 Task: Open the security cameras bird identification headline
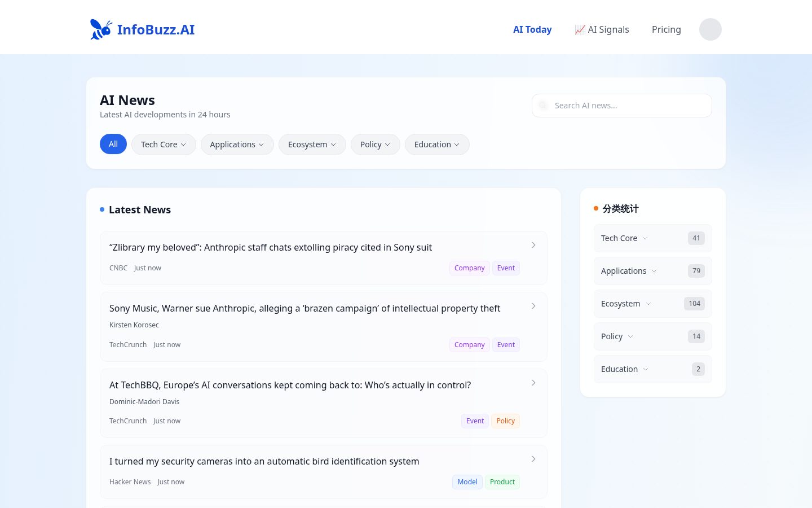264,461
